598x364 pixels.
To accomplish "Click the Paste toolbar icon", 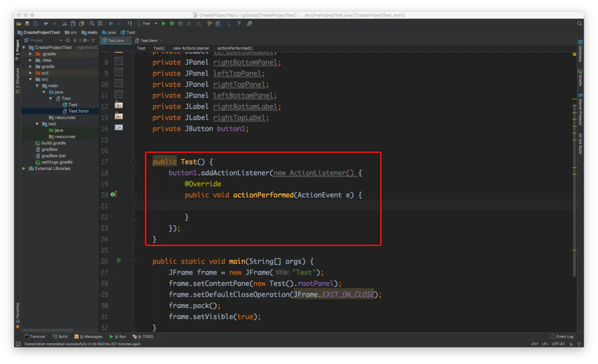I will (x=81, y=23).
